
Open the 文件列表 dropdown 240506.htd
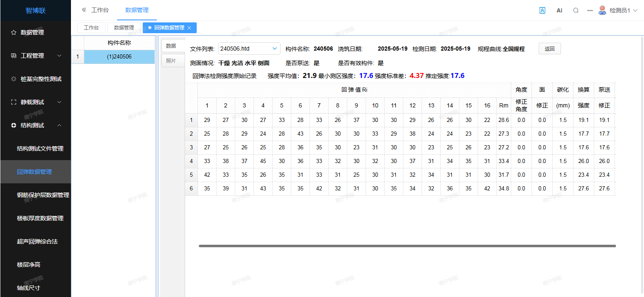[249, 49]
